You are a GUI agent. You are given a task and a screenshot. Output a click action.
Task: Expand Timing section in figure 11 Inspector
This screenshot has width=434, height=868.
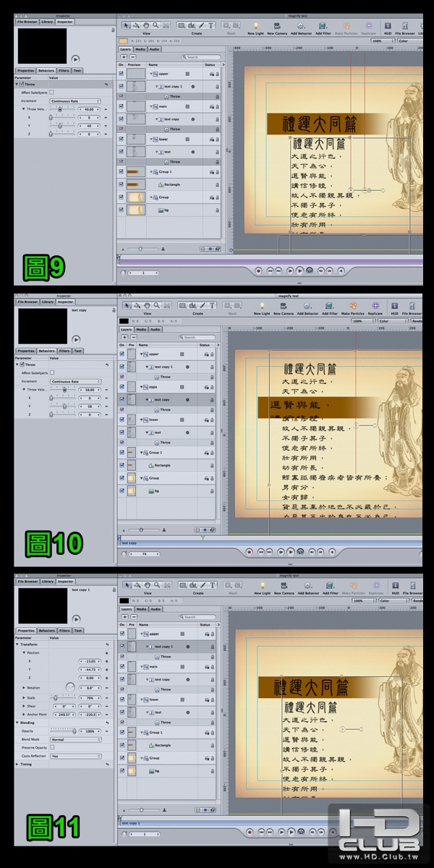tap(17, 764)
